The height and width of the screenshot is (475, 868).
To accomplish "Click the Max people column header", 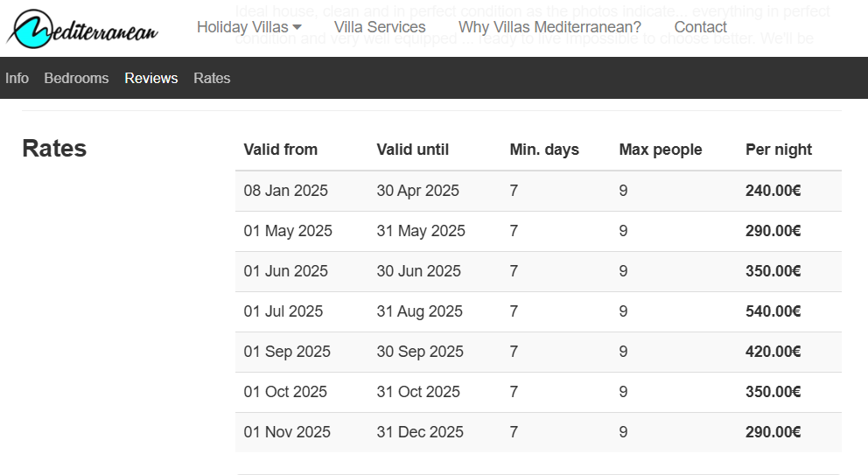I will click(x=660, y=150).
